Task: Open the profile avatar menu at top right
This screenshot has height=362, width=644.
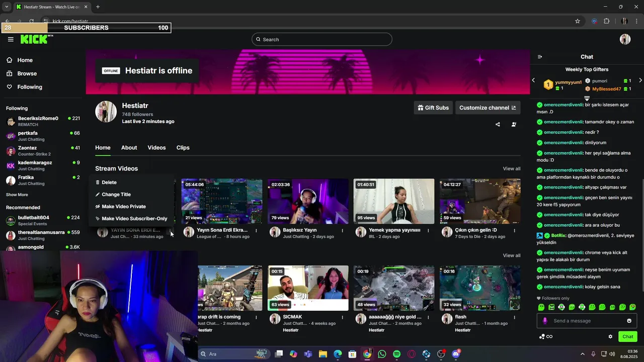Action: [625, 39]
